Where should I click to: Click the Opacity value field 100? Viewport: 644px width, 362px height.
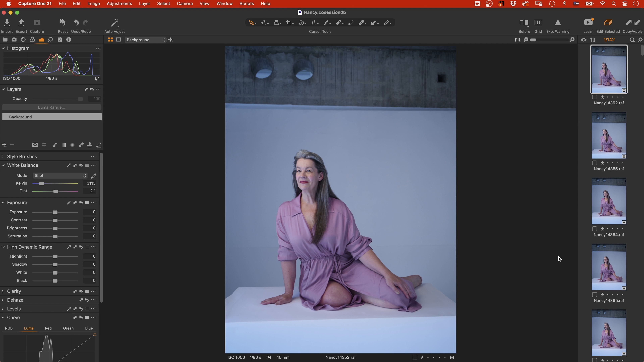coord(94,99)
